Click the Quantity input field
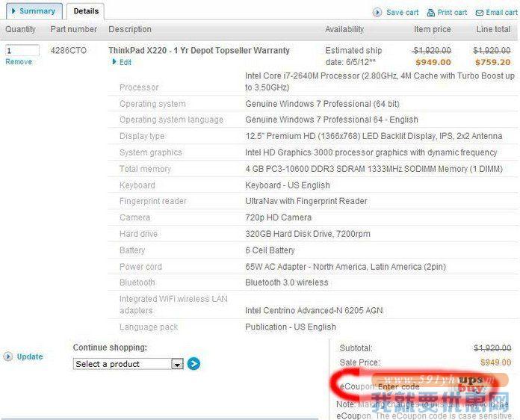This screenshot has width=520, height=420. click(22, 50)
